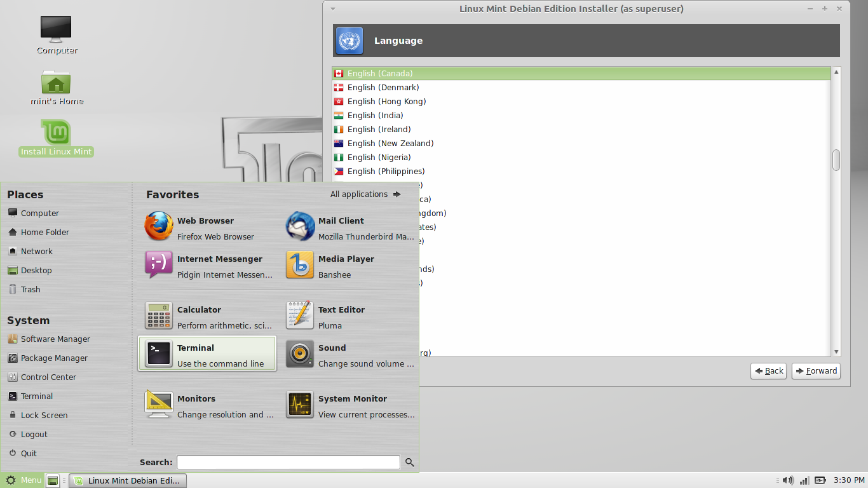Click the Computer desktop icon
Image resolution: width=868 pixels, height=488 pixels.
[x=57, y=35]
